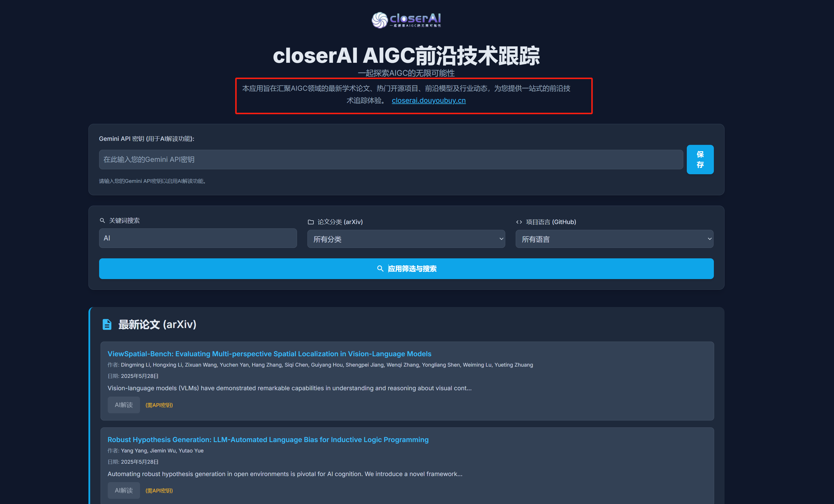834x504 pixels.
Task: Click the closerAI AIGC前沿技术跟踪 page heading
Action: 406,56
